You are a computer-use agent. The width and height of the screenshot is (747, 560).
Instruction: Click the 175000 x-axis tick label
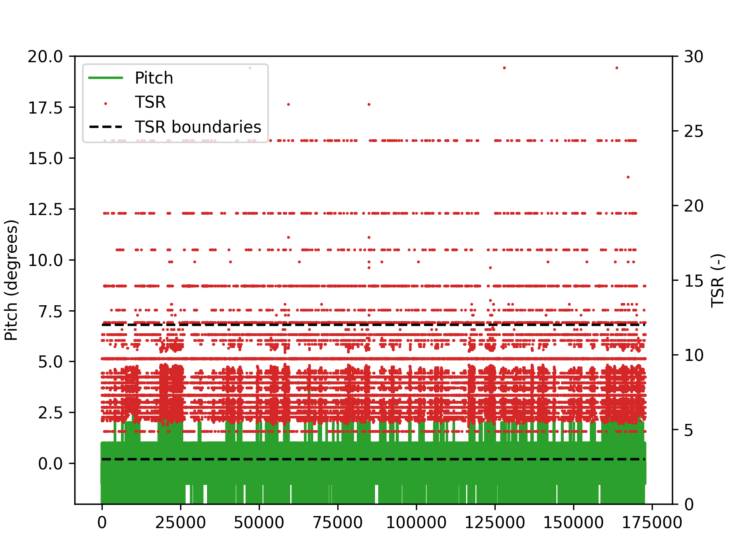tap(652, 523)
